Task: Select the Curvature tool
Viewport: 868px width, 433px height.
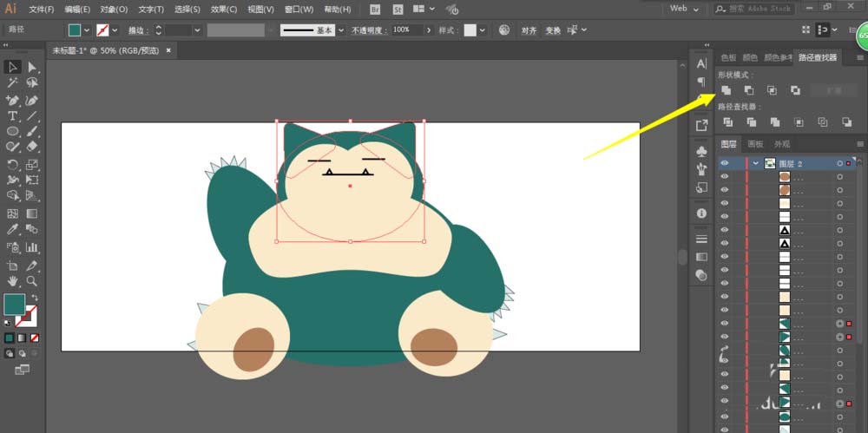Action: pyautogui.click(x=32, y=100)
